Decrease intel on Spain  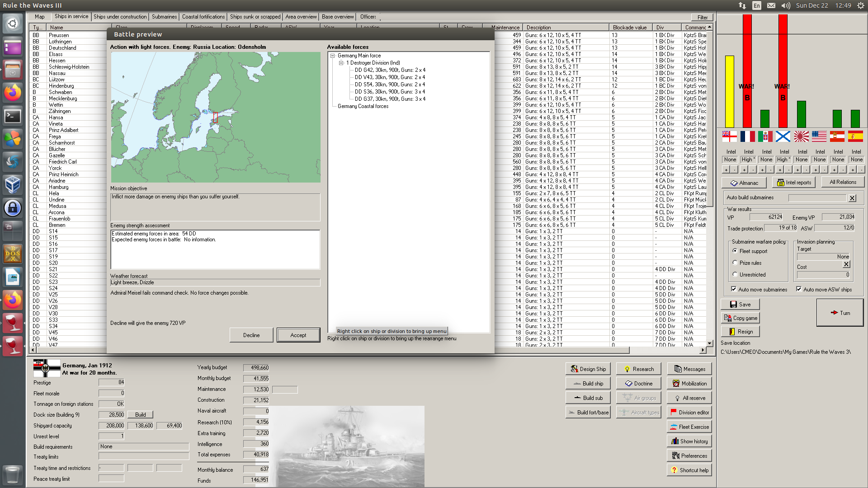tap(860, 170)
